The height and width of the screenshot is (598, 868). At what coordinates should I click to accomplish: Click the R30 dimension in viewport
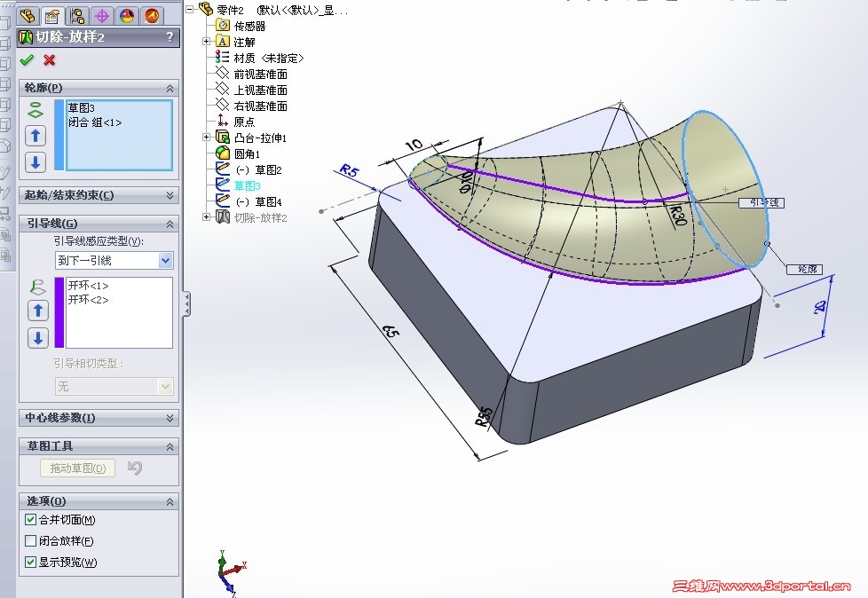678,216
